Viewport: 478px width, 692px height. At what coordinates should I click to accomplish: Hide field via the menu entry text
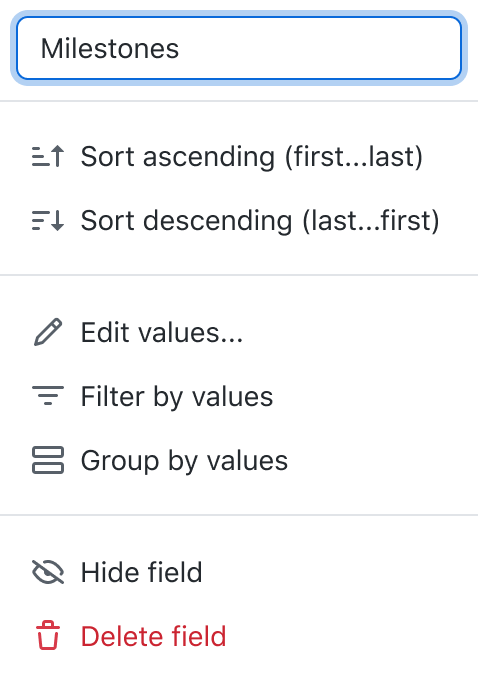point(141,572)
